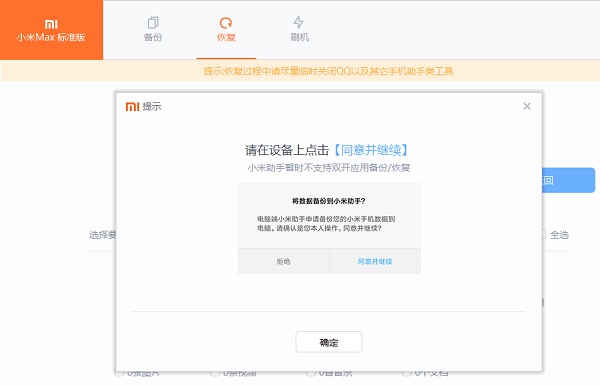The image size is (600, 385).
Task: Click the 小米Max 标准版 device panel
Action: click(x=51, y=30)
